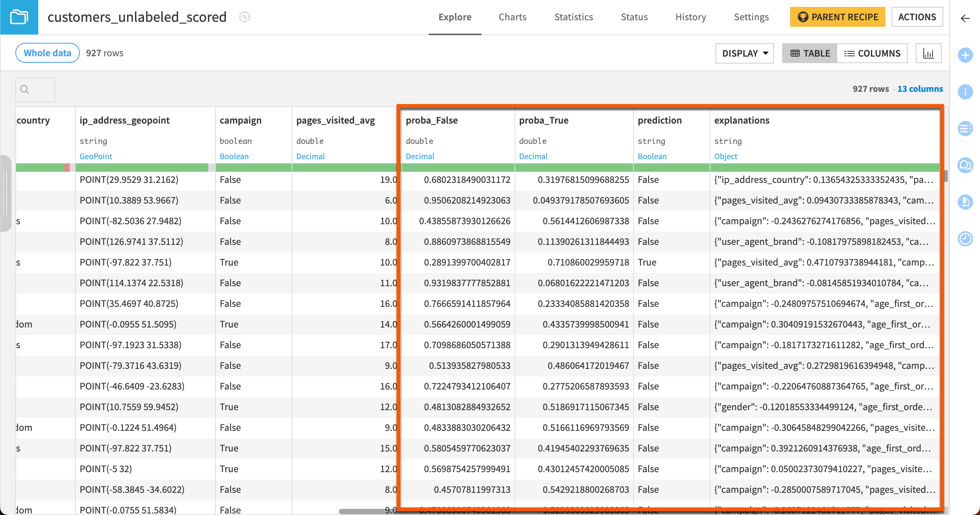Click the dataset folder icon top-left
The image size is (980, 515).
point(20,18)
